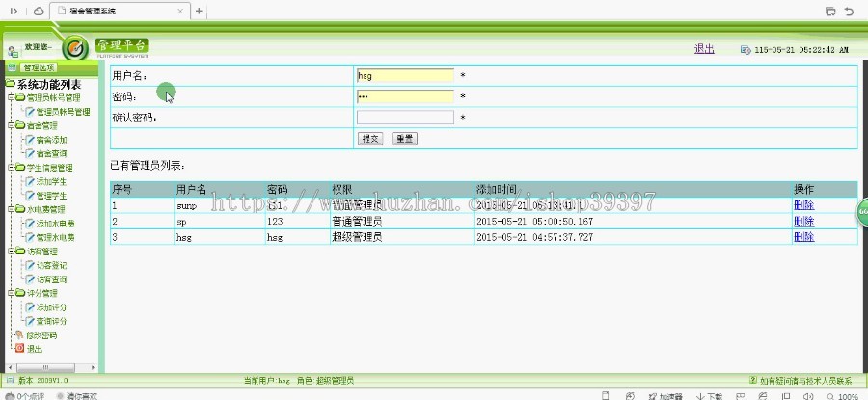Click the user avatar icon beside 欢迎您
This screenshot has width=868, height=400.
(14, 51)
